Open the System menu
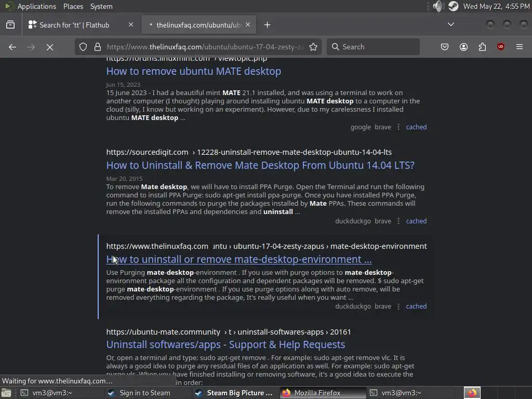Screen dimensions: 532x399 click(x=101, y=6)
